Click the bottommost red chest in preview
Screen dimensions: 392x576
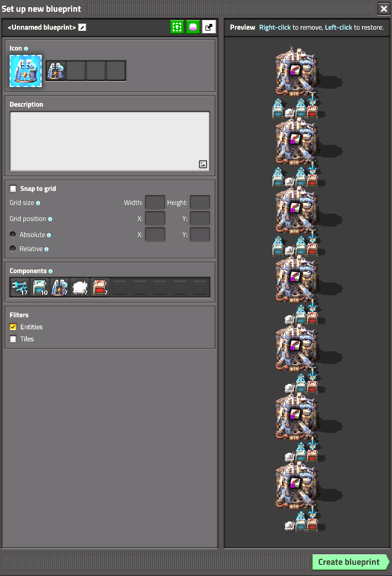312,525
